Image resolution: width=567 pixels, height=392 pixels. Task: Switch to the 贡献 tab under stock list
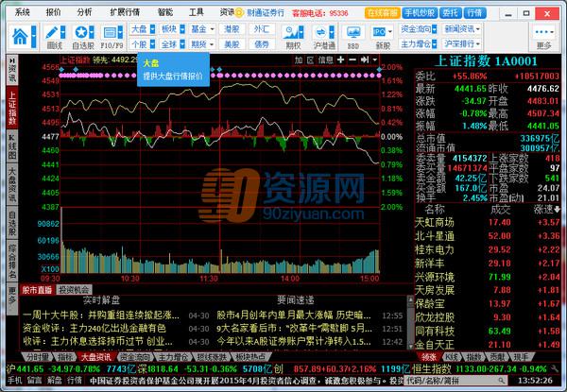(x=498, y=357)
